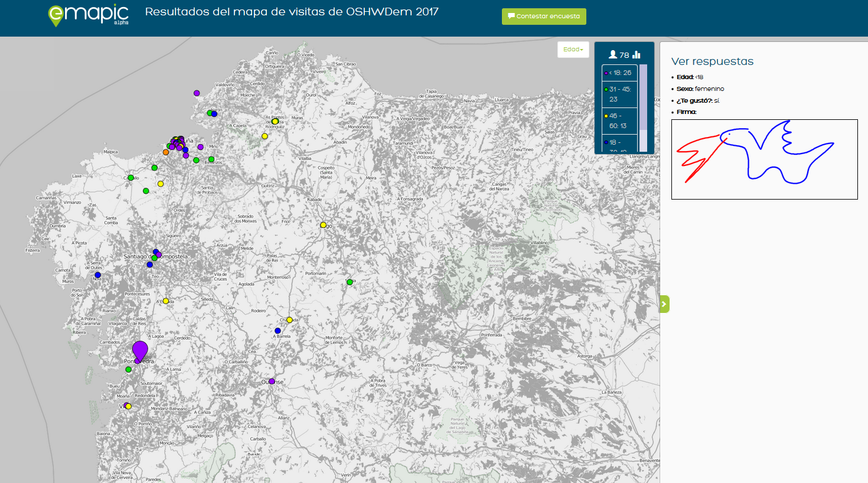Click the purple marker in the sea north of Ferrol
Viewport: 868px width, 483px height.
click(x=197, y=93)
